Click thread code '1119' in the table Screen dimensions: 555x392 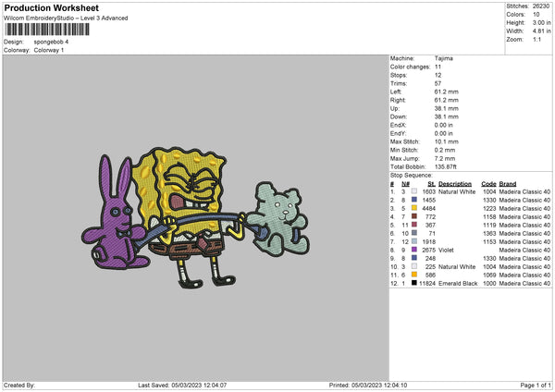coord(489,225)
